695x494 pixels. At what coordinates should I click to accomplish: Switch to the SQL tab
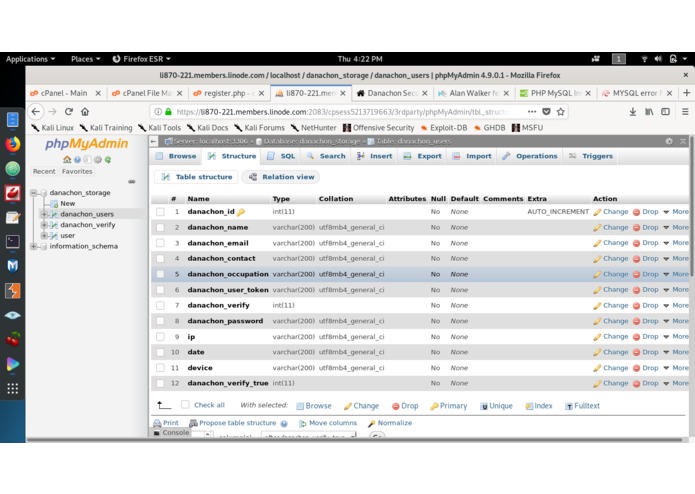pyautogui.click(x=281, y=156)
